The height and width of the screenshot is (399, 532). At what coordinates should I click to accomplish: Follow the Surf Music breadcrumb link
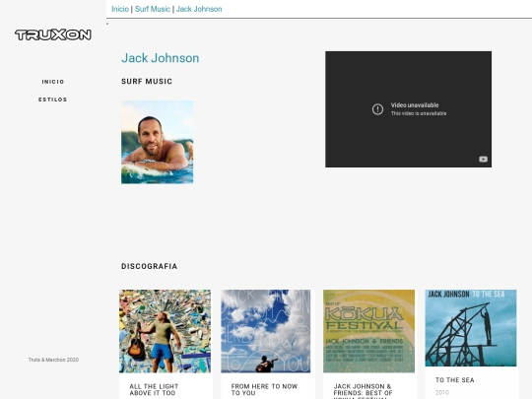(153, 9)
